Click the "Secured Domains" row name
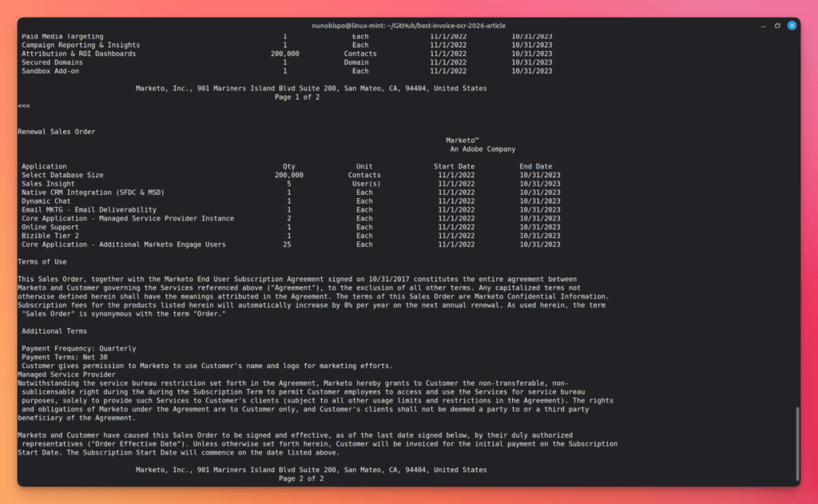Screen dimensions: 818x504 [x=52, y=62]
